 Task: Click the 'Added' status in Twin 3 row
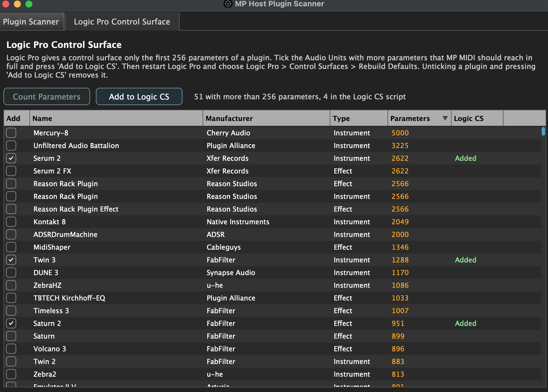pyautogui.click(x=465, y=260)
